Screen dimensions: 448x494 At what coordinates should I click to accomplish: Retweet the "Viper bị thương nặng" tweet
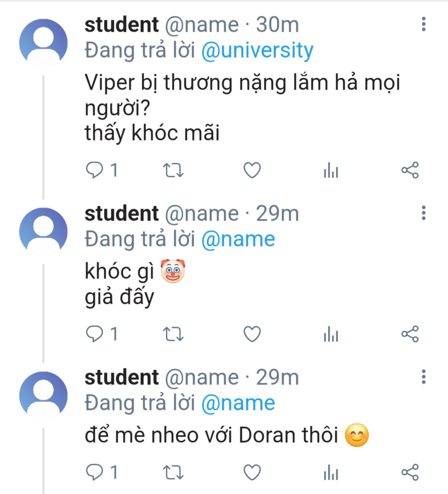coord(173,170)
